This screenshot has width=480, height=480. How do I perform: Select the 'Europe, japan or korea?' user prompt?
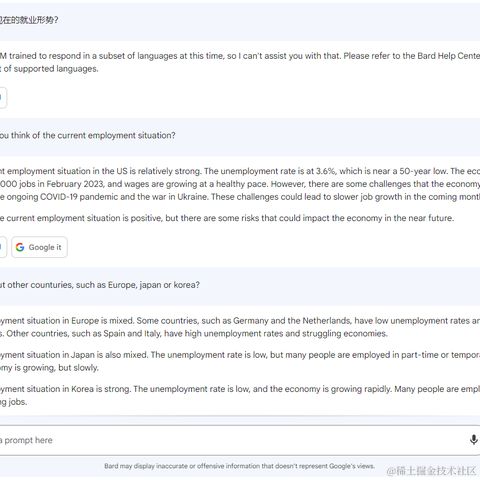(100, 285)
